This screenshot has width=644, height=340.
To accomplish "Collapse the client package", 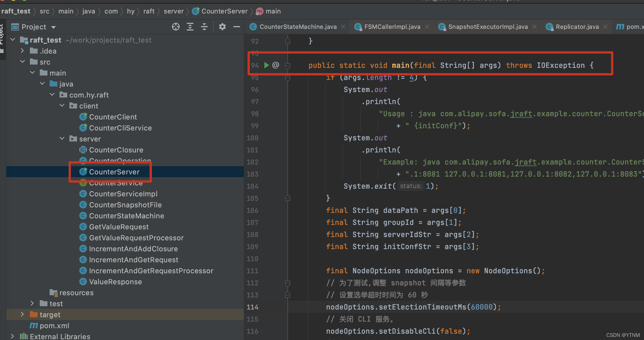I will tap(62, 106).
